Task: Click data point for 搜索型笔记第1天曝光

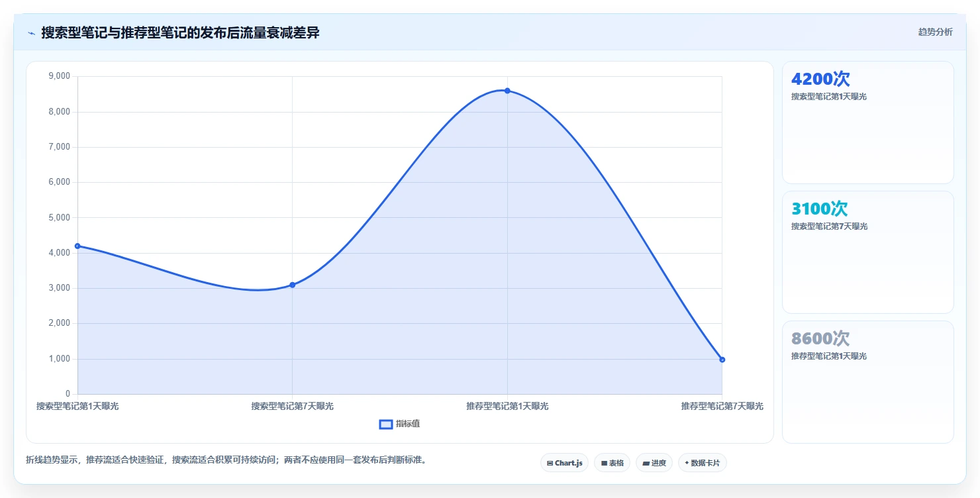Action: click(x=77, y=246)
